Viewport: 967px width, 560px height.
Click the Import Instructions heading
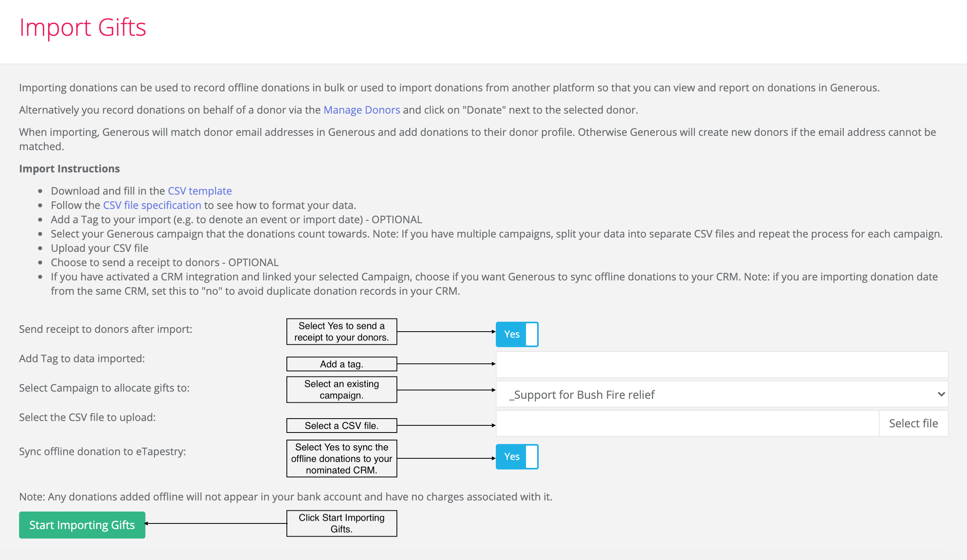(70, 168)
